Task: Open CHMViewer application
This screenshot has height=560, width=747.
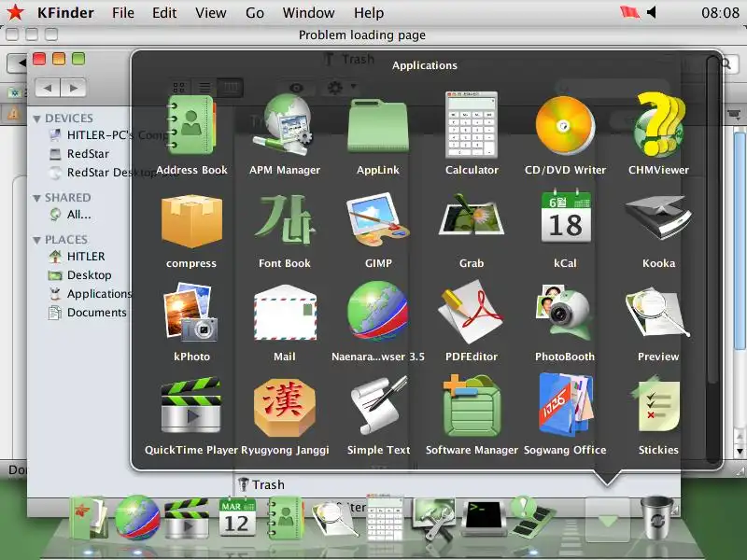Action: pos(658,125)
